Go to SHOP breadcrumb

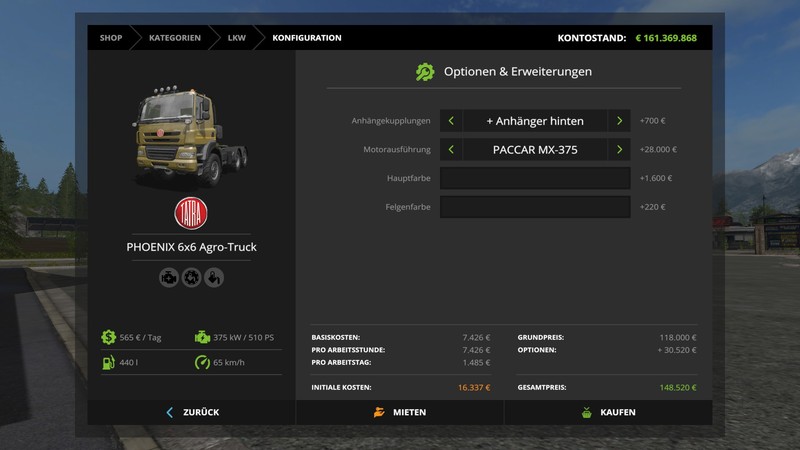click(110, 38)
